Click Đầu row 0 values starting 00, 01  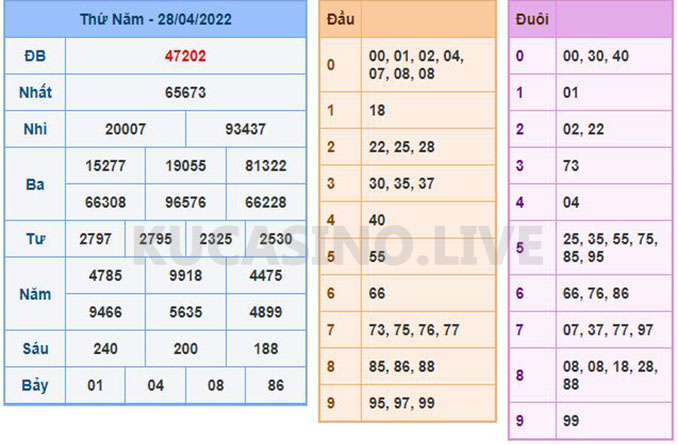point(416,65)
